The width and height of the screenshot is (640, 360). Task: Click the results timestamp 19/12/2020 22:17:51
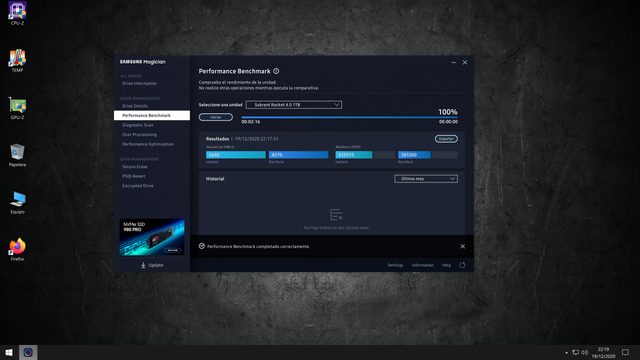257,139
